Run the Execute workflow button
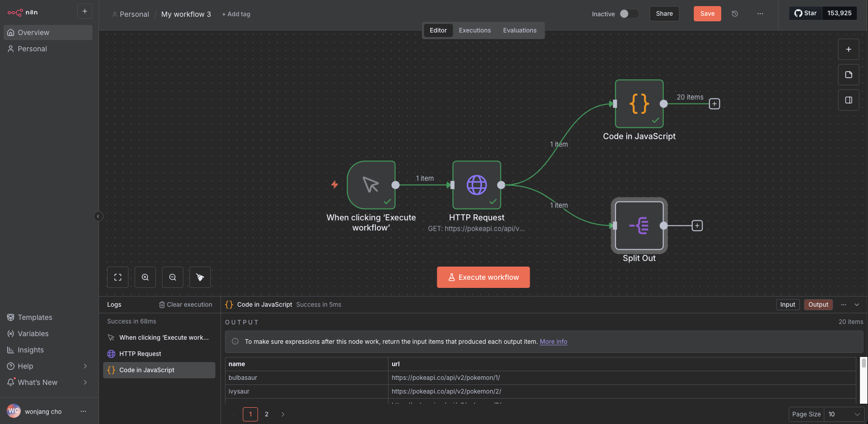The width and height of the screenshot is (868, 424). tap(484, 277)
